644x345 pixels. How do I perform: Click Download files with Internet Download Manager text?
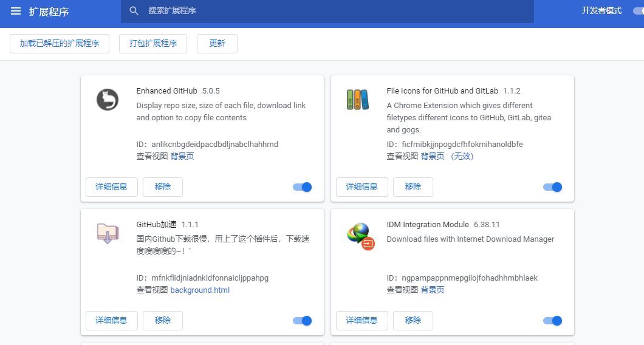click(470, 239)
